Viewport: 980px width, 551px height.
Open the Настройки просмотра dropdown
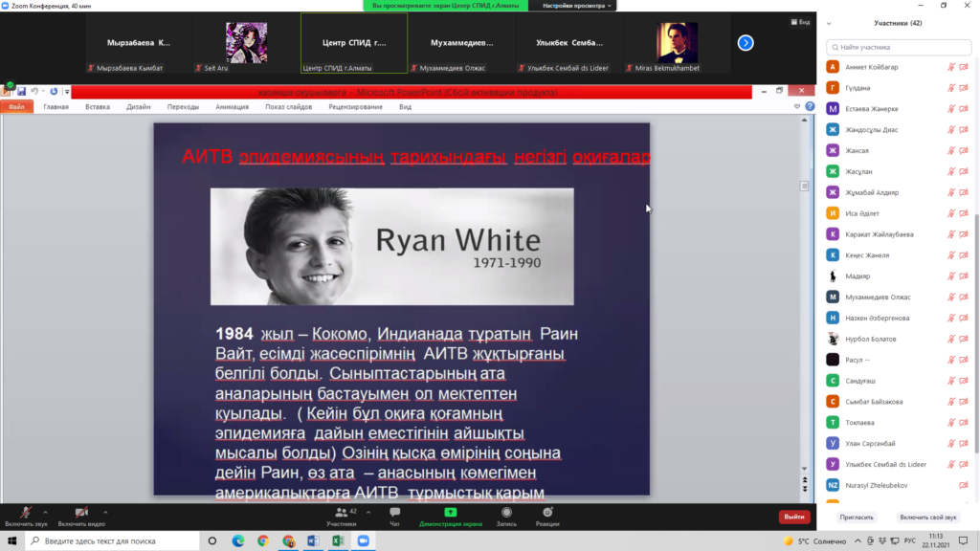577,6
